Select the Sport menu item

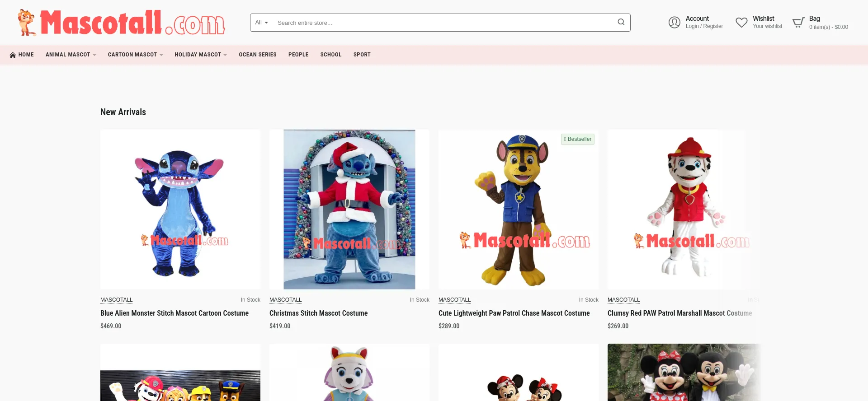pyautogui.click(x=362, y=55)
